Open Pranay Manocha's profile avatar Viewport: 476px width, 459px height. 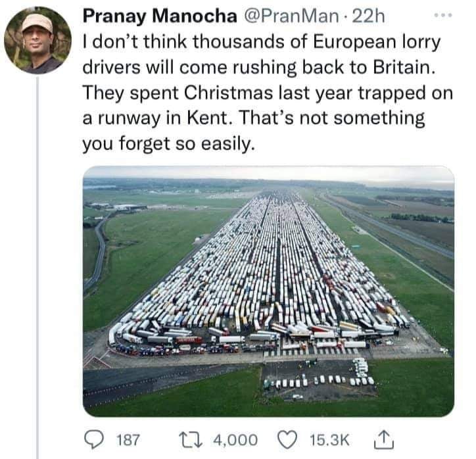coord(37,40)
